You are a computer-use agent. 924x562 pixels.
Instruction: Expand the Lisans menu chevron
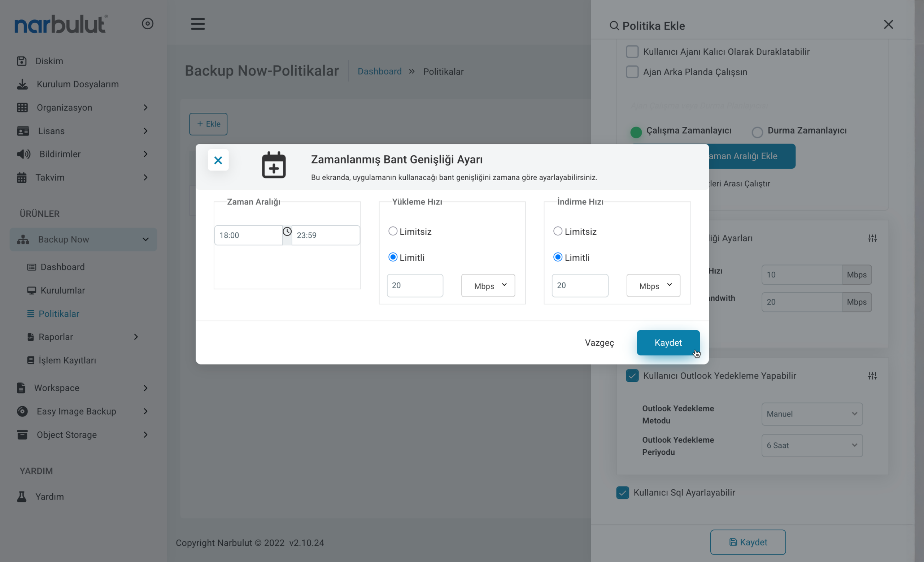[145, 131]
